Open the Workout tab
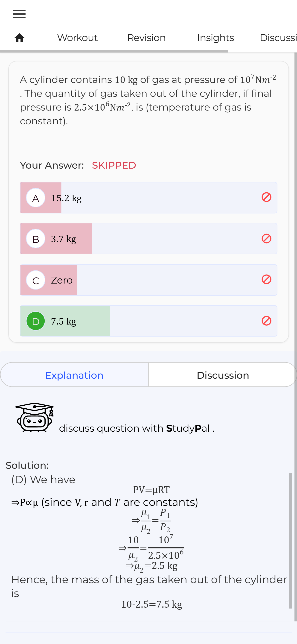 pos(77,38)
